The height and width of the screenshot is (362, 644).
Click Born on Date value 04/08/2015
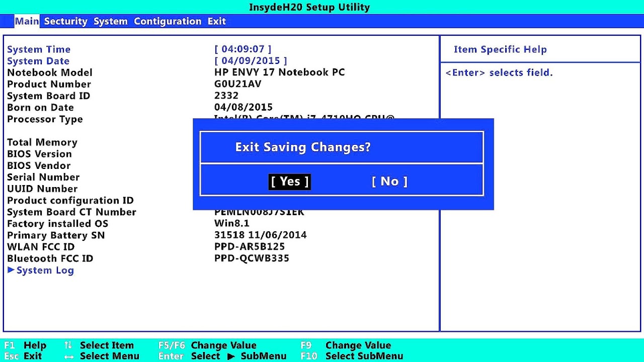click(x=244, y=107)
